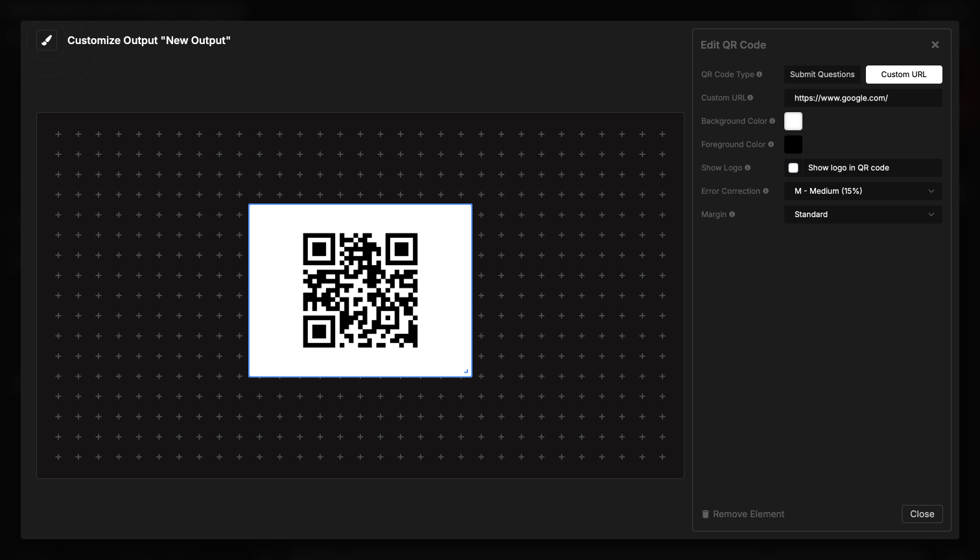Screen dimensions: 980x560
Task: Click Remove Element to delete the QR code
Action: pyautogui.click(x=749, y=513)
